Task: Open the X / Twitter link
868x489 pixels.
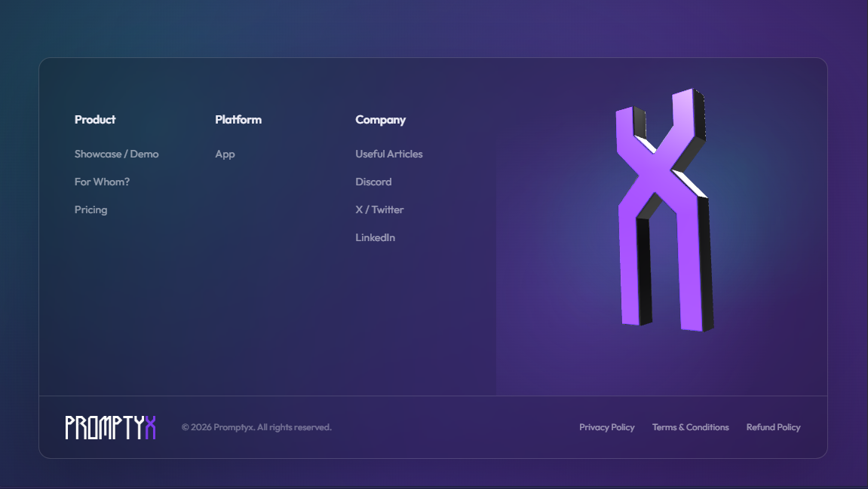Action: 379,209
